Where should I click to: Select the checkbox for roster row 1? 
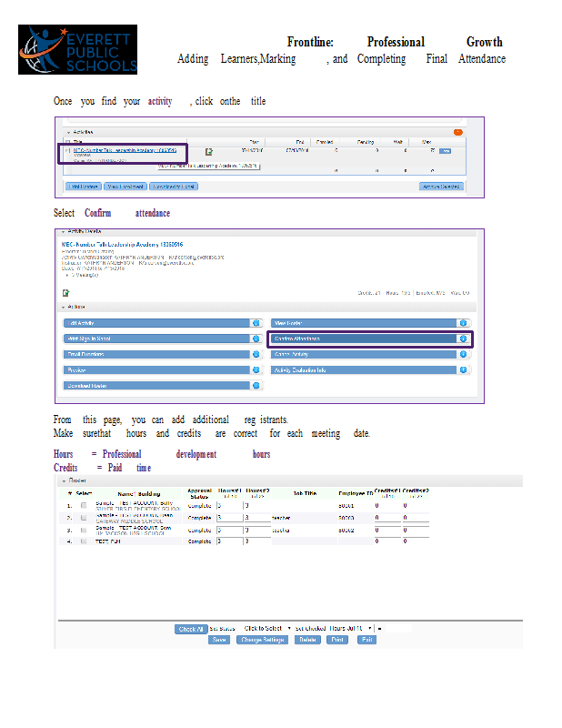[84, 505]
